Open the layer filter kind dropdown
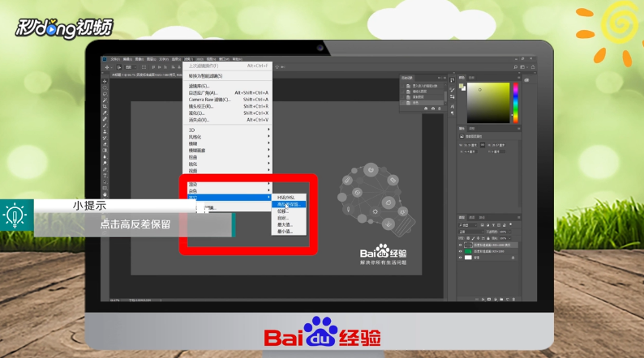The width and height of the screenshot is (644, 358). pyautogui.click(x=468, y=225)
